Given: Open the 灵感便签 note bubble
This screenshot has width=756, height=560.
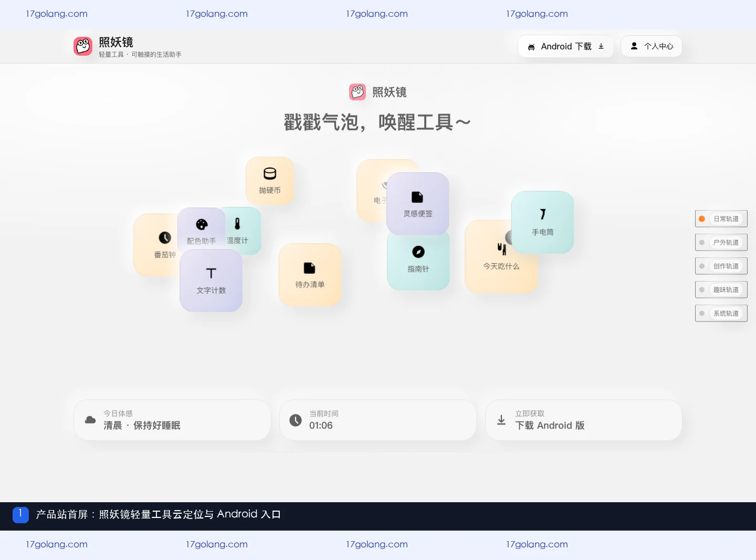Looking at the screenshot, I should [418, 204].
